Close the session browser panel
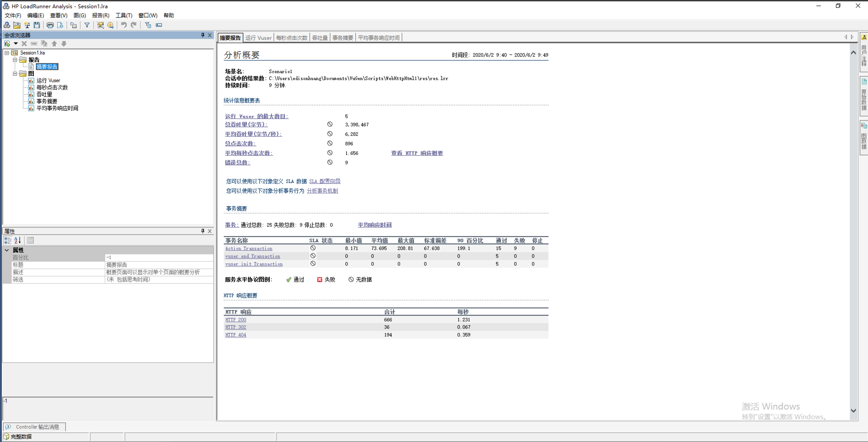This screenshot has width=868, height=442. (x=210, y=35)
